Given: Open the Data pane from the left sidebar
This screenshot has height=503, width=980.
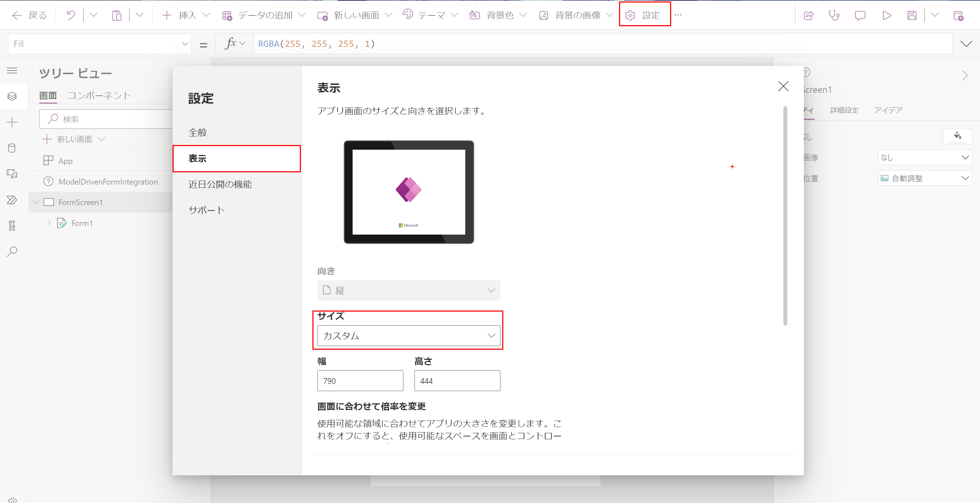Looking at the screenshot, I should (x=13, y=148).
